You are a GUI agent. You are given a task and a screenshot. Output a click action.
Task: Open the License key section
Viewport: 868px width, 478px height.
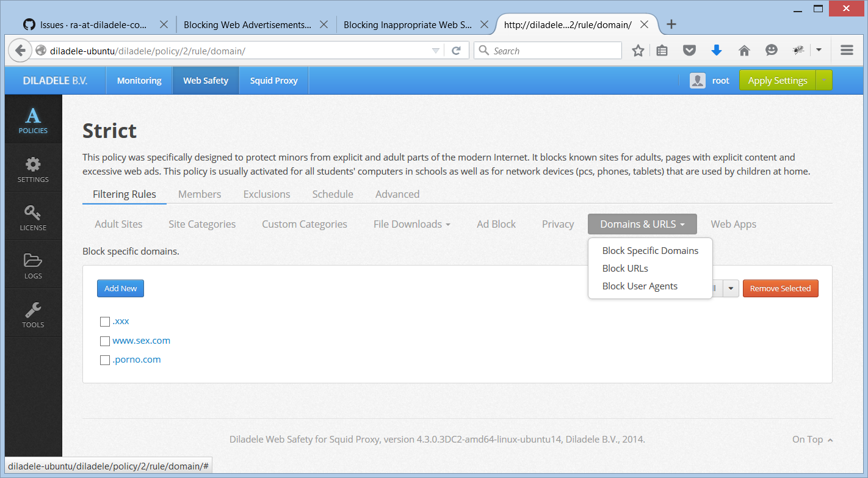tap(33, 217)
